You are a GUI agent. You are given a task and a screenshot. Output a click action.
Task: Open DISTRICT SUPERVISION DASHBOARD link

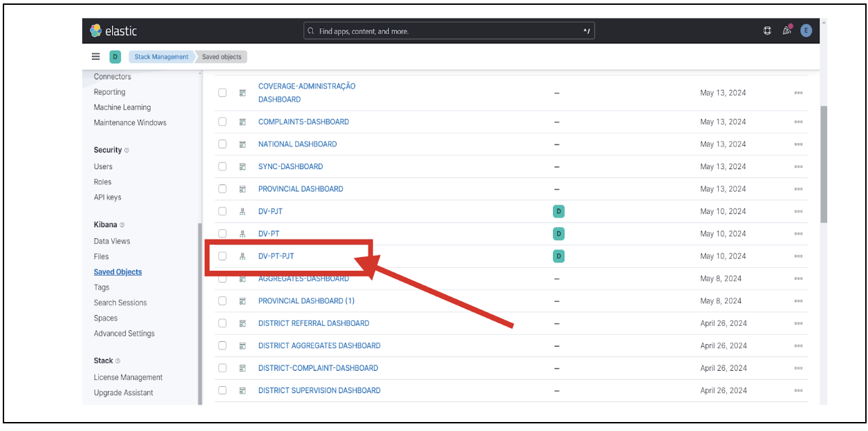click(319, 390)
